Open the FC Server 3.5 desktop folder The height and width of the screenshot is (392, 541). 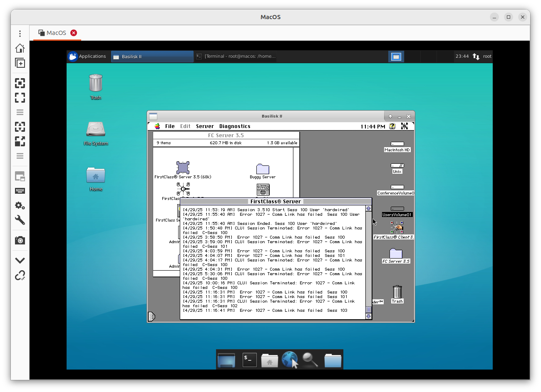(396, 253)
